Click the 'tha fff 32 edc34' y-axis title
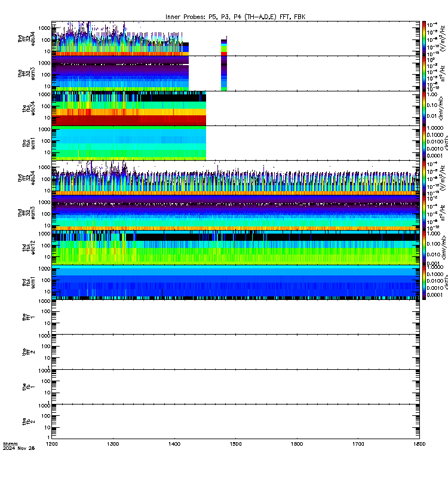 click(26, 39)
